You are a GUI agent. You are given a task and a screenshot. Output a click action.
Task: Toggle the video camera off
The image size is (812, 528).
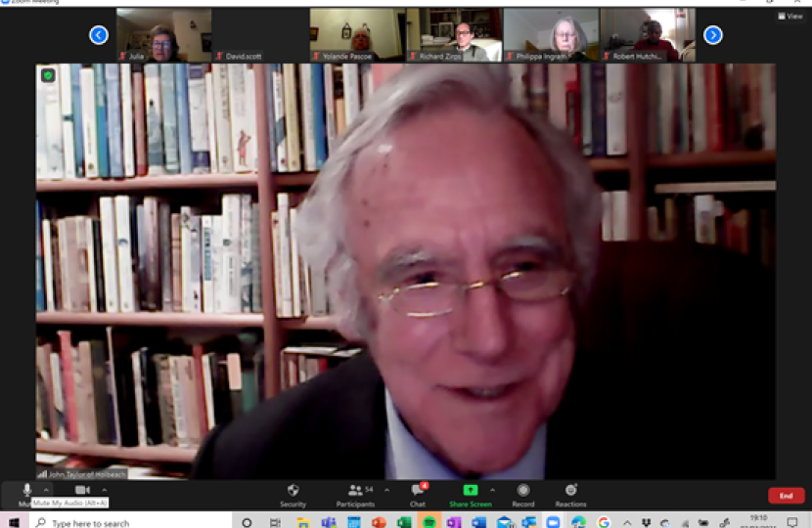pyautogui.click(x=82, y=490)
